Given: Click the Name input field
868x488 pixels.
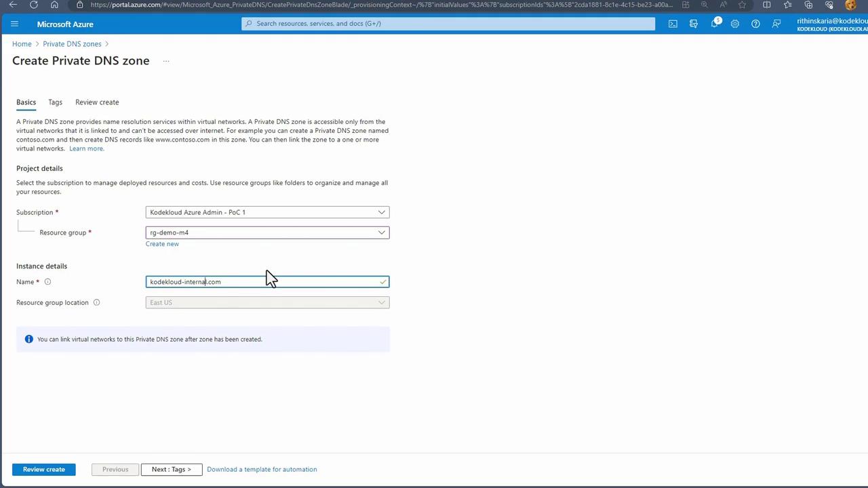Looking at the screenshot, I should click(x=267, y=282).
